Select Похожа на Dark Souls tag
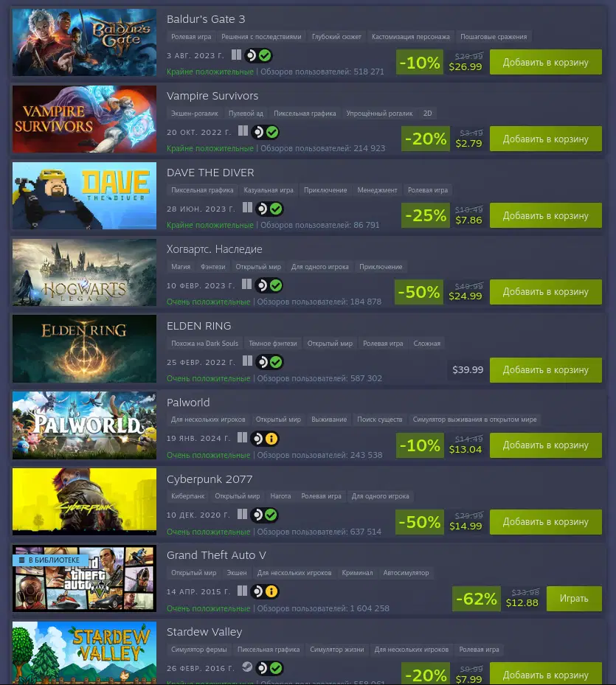 (x=204, y=344)
